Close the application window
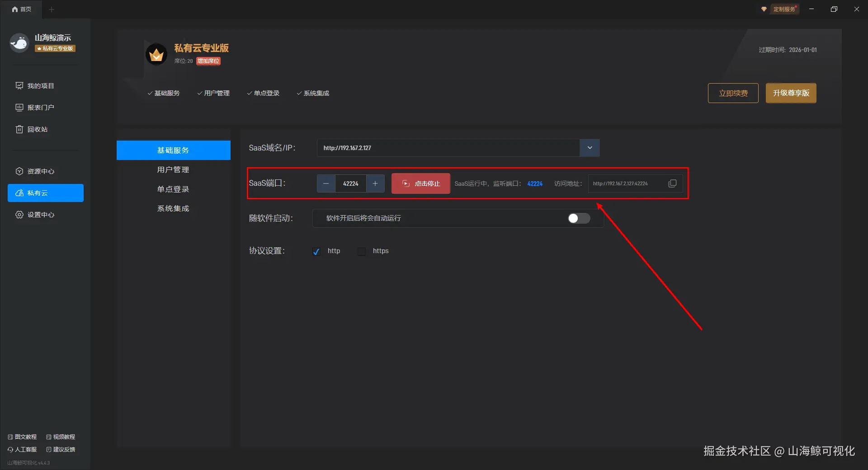This screenshot has height=470, width=868. tap(857, 9)
